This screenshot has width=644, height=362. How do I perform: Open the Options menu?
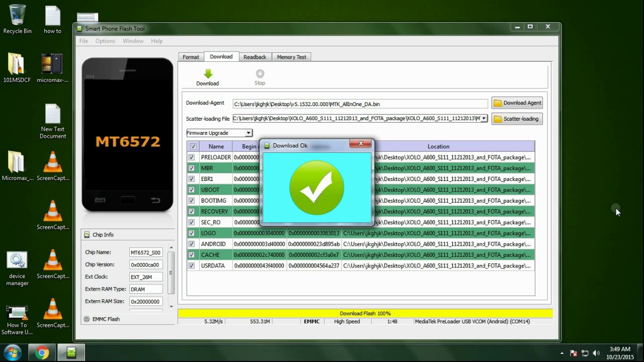pyautogui.click(x=105, y=41)
